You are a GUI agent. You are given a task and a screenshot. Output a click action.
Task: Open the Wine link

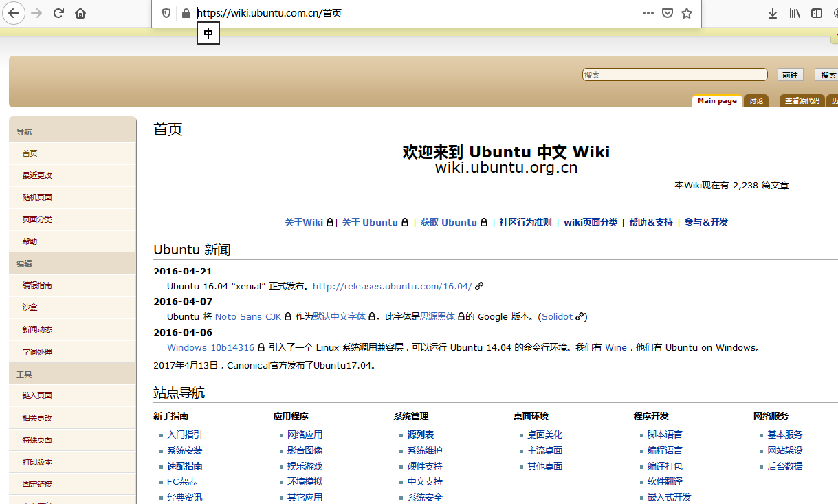point(616,348)
